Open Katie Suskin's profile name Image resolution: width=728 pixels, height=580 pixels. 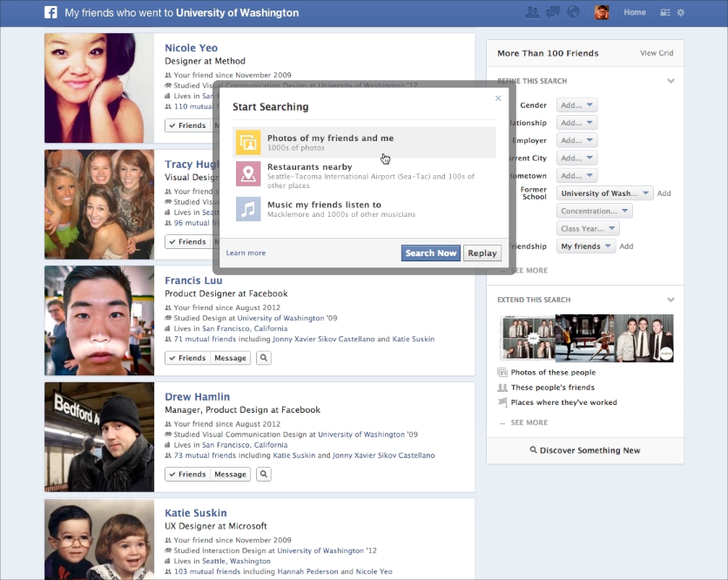tap(196, 513)
